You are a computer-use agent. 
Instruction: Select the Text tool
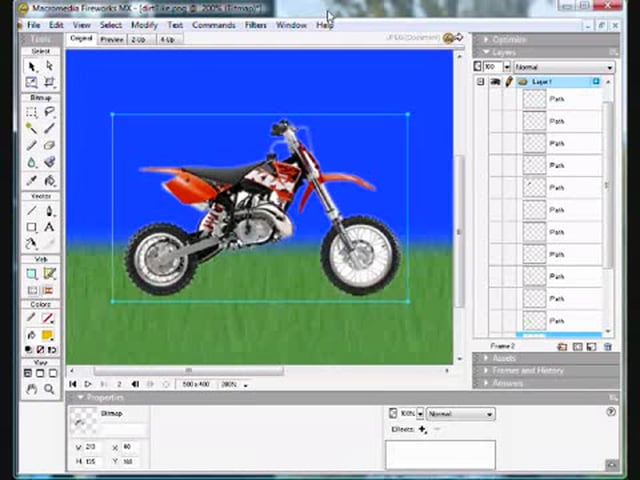49,227
